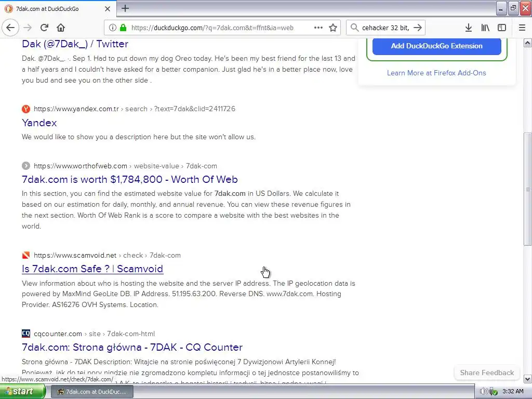
Task: Toggle the sidebar view
Action: (502, 28)
